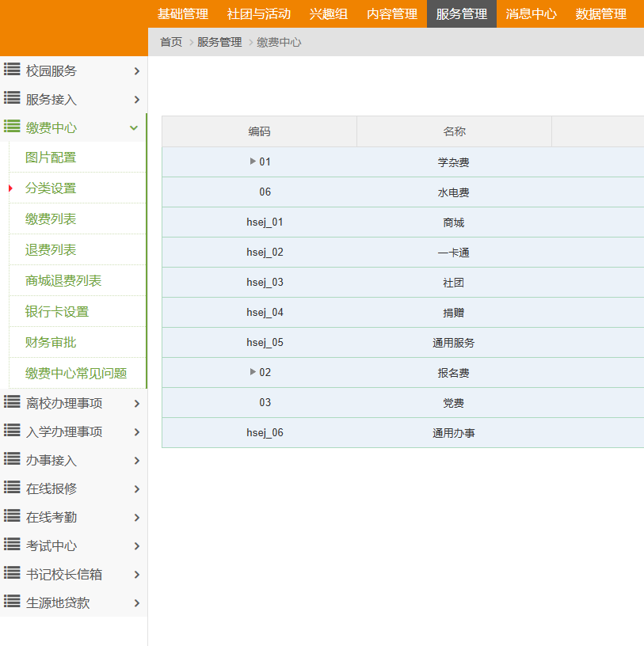Expand 入学办理事项 submenu arrow
This screenshot has height=646, width=644.
[x=136, y=432]
